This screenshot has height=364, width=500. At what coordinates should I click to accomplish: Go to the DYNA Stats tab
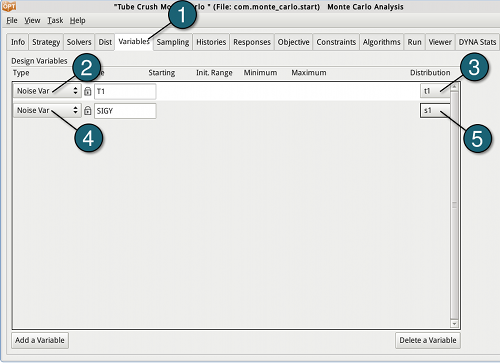point(477,42)
